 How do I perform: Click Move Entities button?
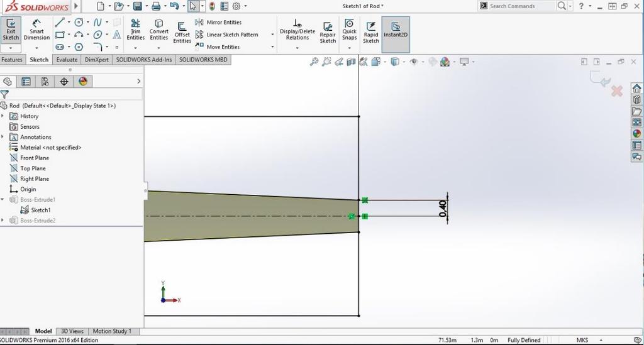point(217,47)
